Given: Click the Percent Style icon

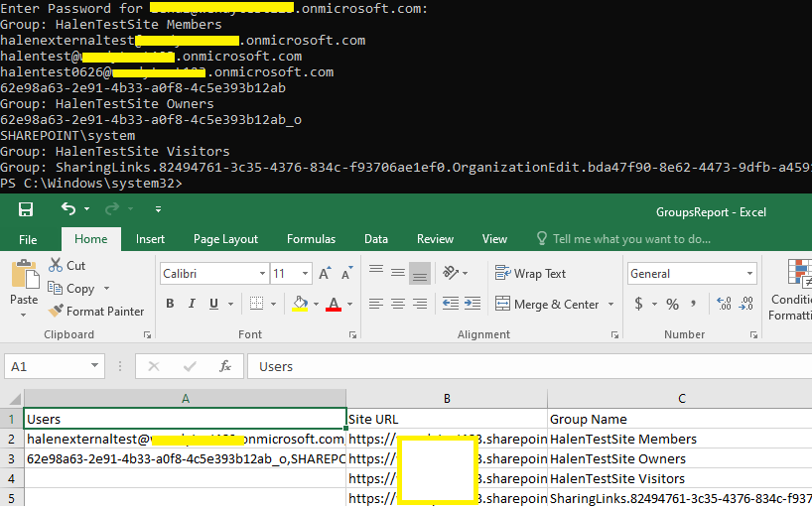Looking at the screenshot, I should pos(672,304).
